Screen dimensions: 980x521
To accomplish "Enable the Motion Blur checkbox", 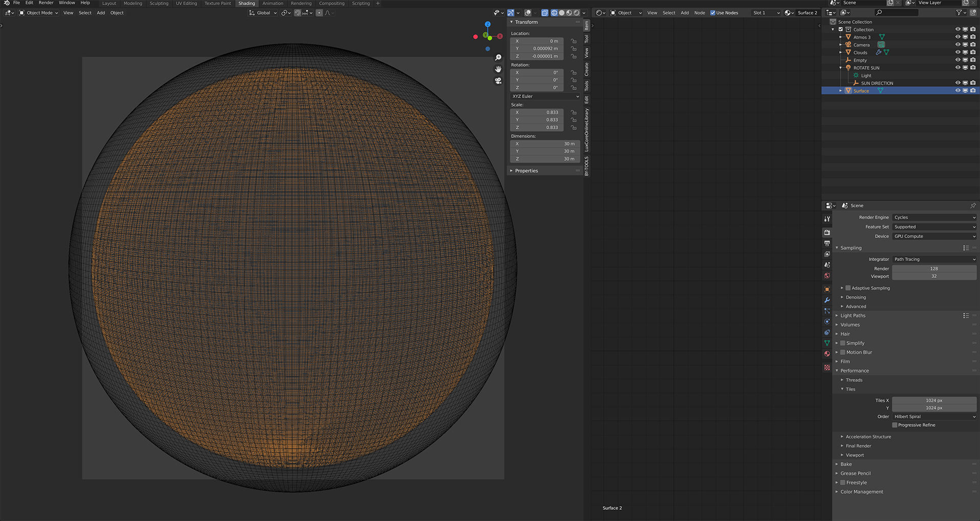I will tap(843, 352).
